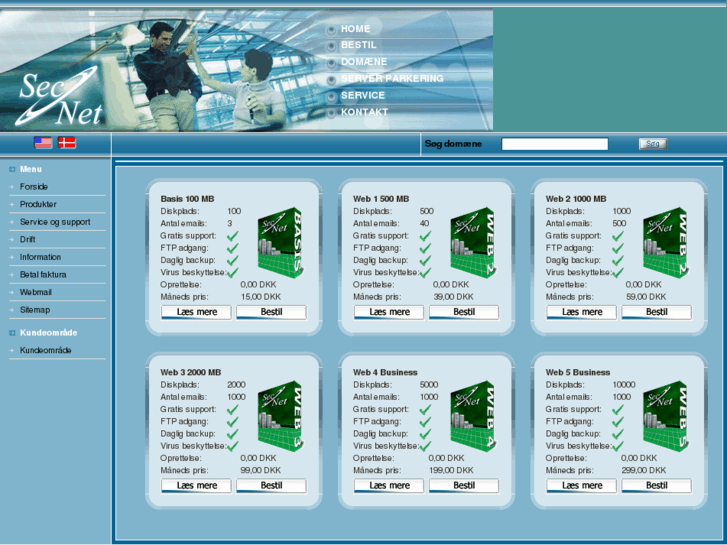Click Bestil for Web 5 Business
727x545 pixels.
point(657,486)
